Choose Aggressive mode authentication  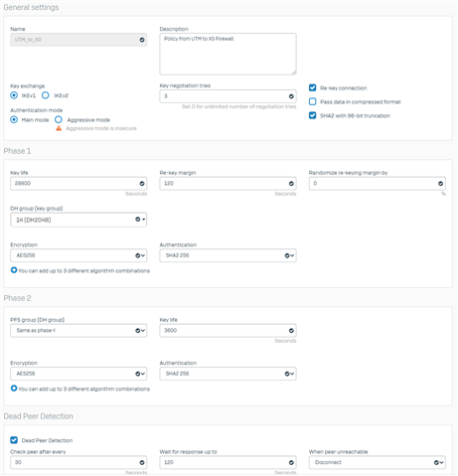pyautogui.click(x=59, y=119)
